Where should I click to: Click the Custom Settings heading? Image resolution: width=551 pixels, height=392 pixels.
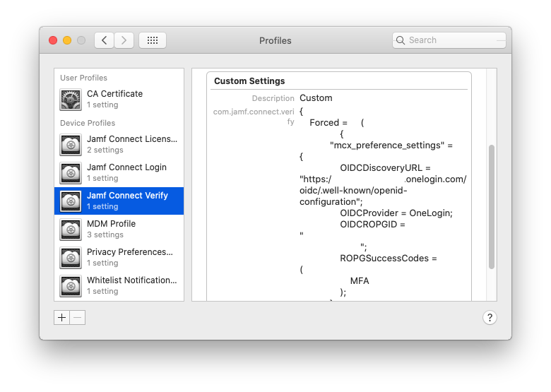click(x=249, y=81)
